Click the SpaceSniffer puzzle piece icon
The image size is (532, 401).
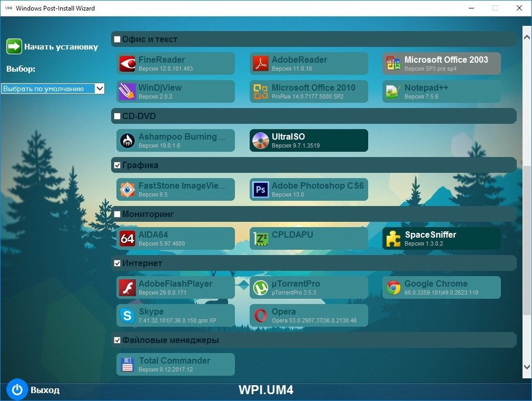pyautogui.click(x=393, y=239)
